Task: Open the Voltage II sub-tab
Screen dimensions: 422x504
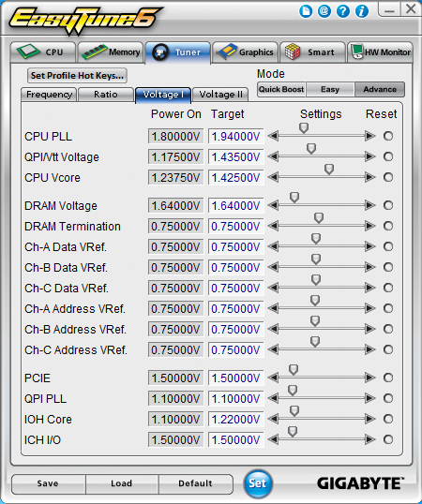Action: click(220, 95)
